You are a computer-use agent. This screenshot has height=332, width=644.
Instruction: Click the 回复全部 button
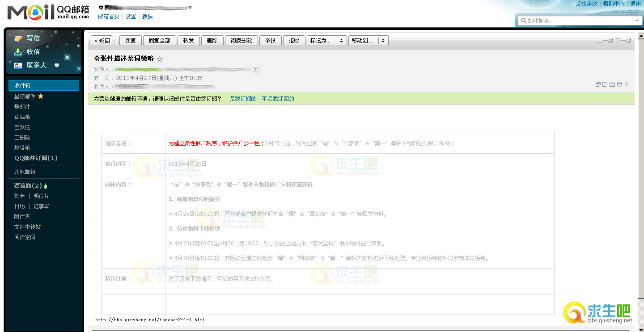[159, 41]
